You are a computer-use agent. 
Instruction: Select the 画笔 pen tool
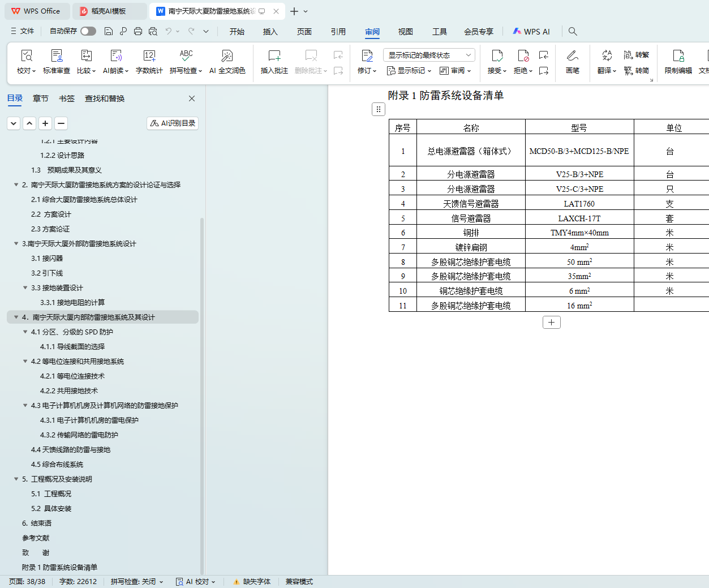[572, 56]
